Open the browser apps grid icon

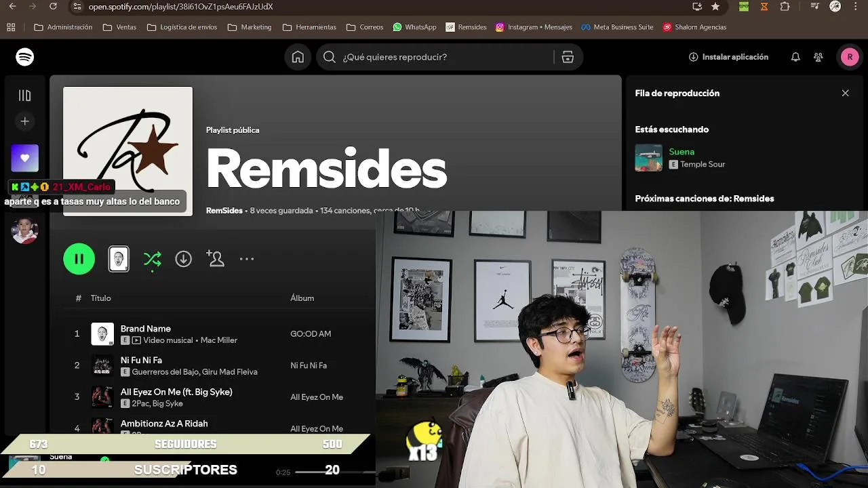coord(11,27)
